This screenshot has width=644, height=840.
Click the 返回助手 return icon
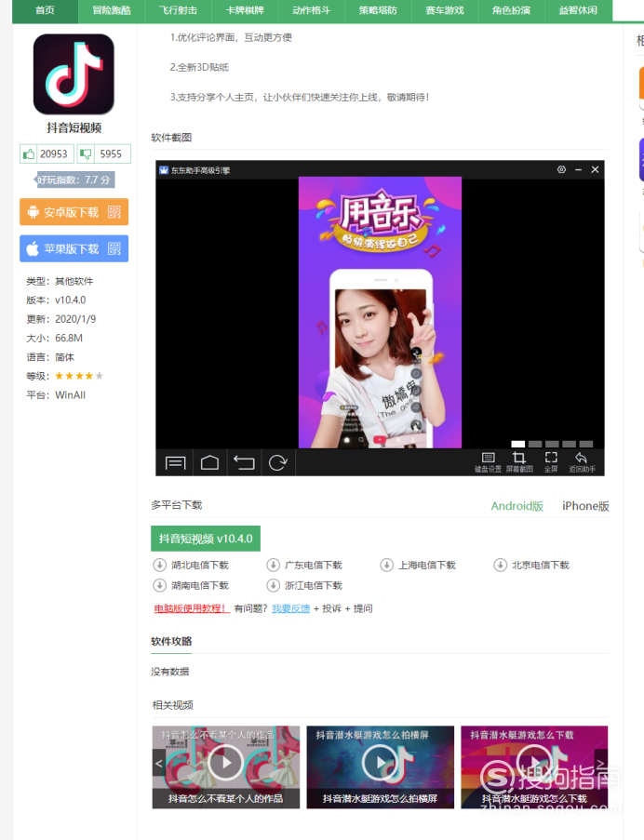pyautogui.click(x=582, y=461)
